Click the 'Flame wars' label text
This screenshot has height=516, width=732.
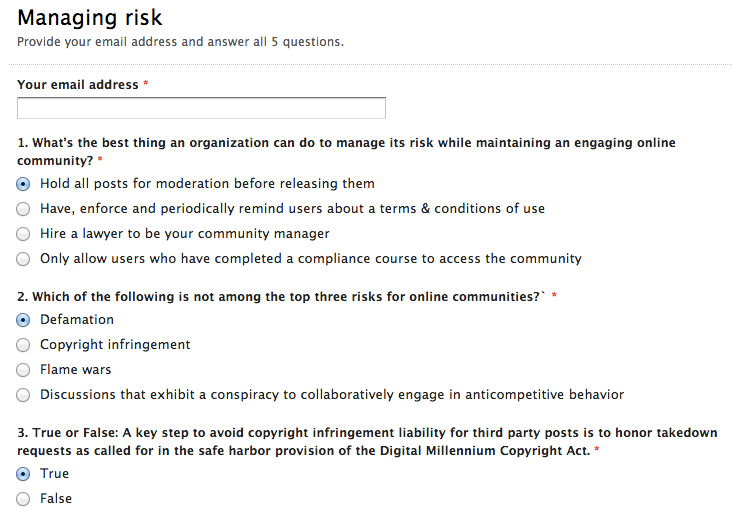tap(76, 369)
